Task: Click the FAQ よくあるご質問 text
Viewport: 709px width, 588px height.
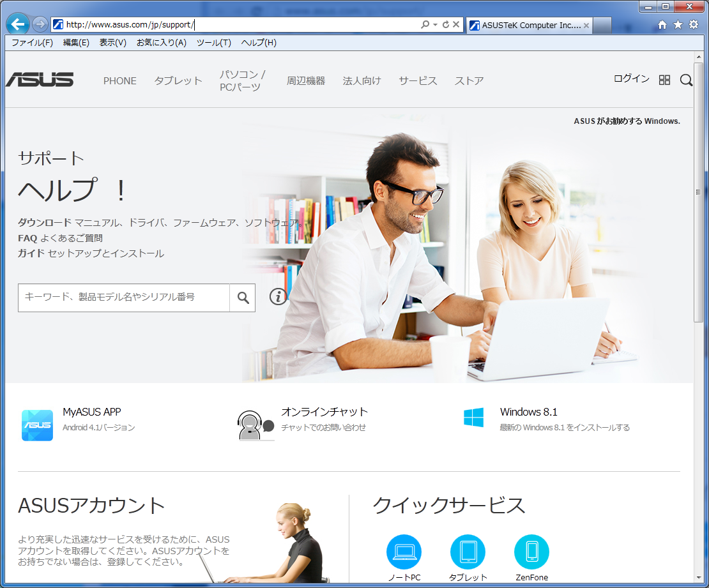Action: [x=60, y=238]
